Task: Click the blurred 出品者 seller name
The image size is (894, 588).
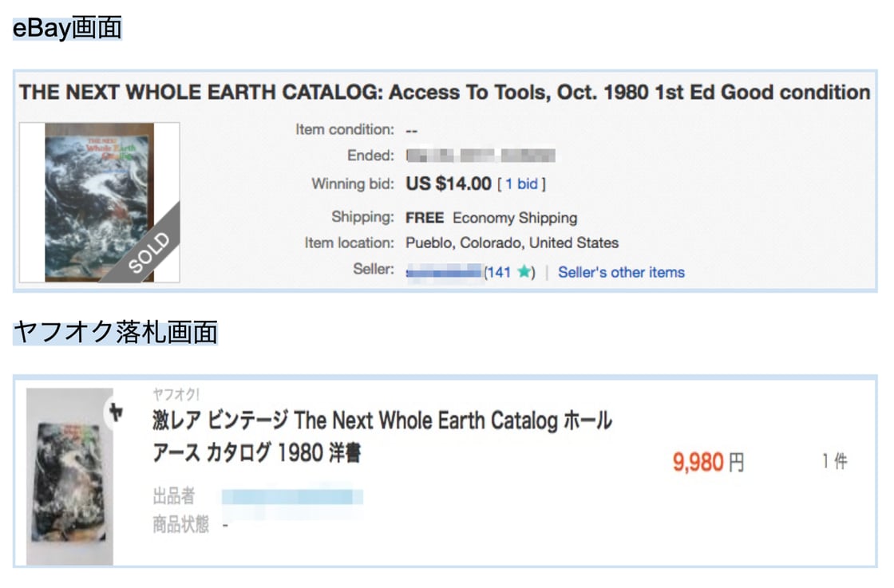Action: click(x=292, y=497)
